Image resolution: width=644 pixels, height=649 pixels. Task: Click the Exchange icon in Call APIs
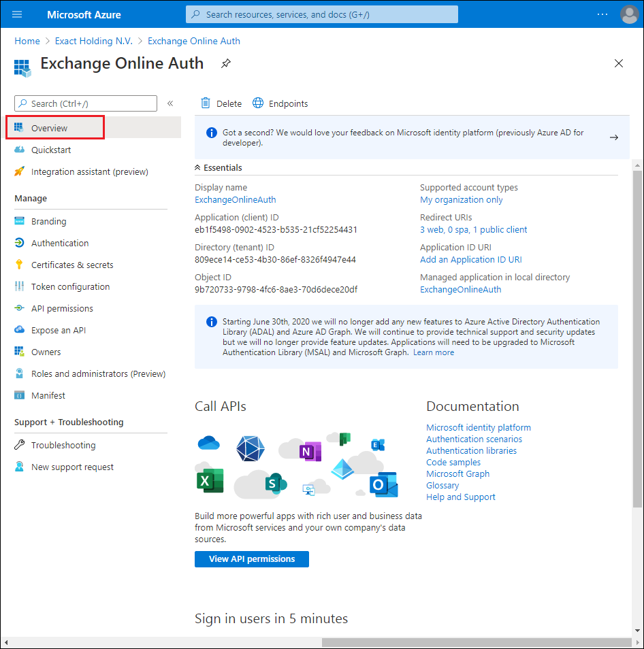tap(378, 445)
